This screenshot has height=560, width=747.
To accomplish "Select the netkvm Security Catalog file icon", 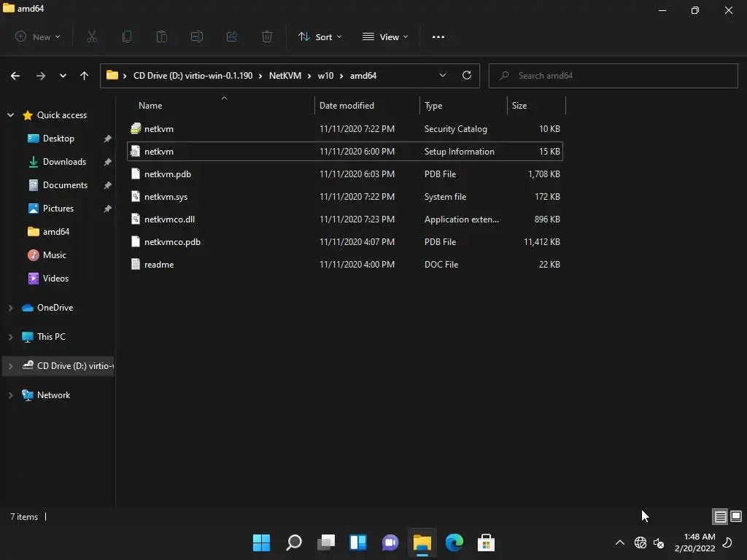I will click(136, 128).
